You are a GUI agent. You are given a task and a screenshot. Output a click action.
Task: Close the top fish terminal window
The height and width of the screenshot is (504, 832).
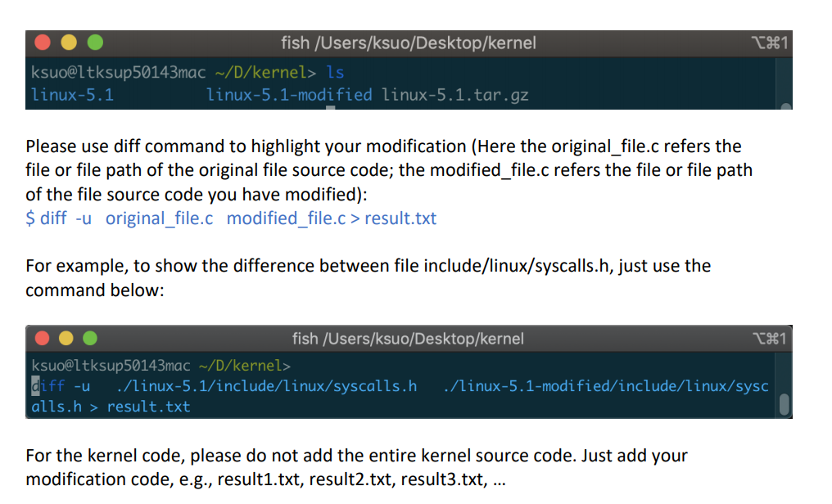[x=41, y=43]
